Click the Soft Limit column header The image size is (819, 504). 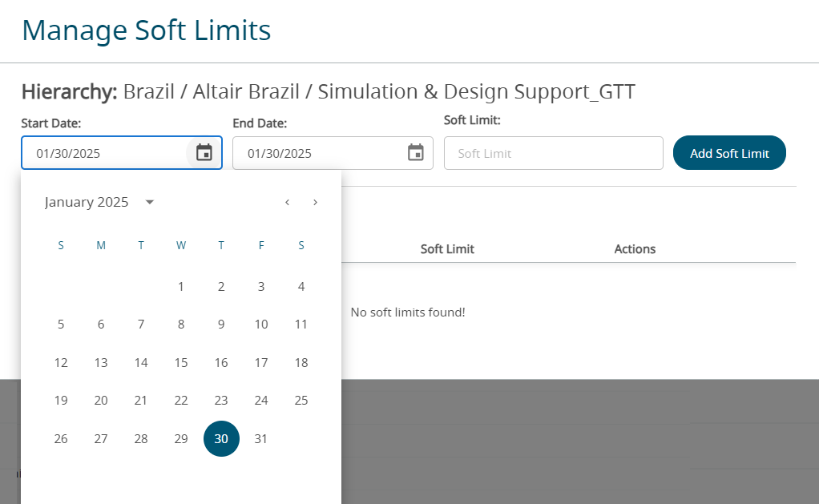pos(447,249)
